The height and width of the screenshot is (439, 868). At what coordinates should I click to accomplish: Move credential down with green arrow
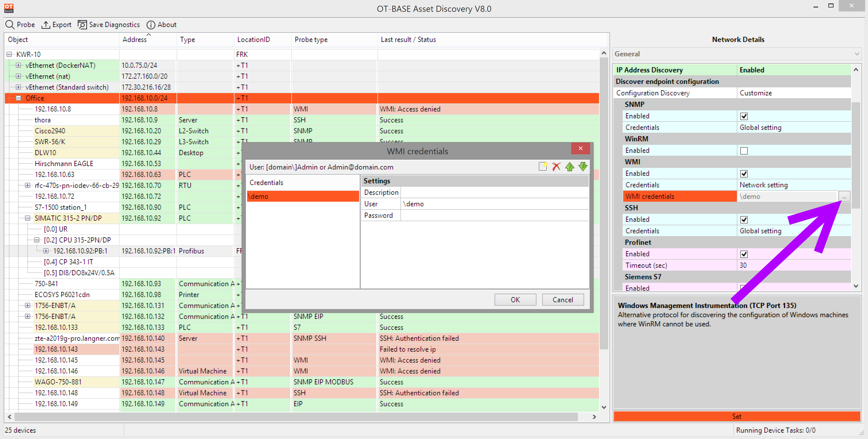[583, 167]
